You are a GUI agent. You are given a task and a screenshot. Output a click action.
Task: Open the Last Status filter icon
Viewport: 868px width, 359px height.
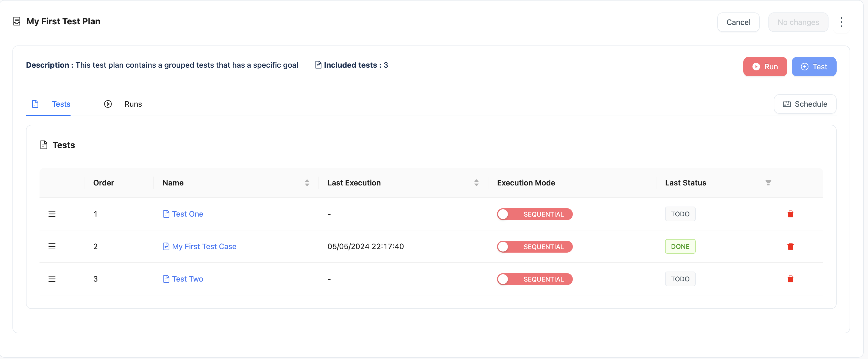768,183
